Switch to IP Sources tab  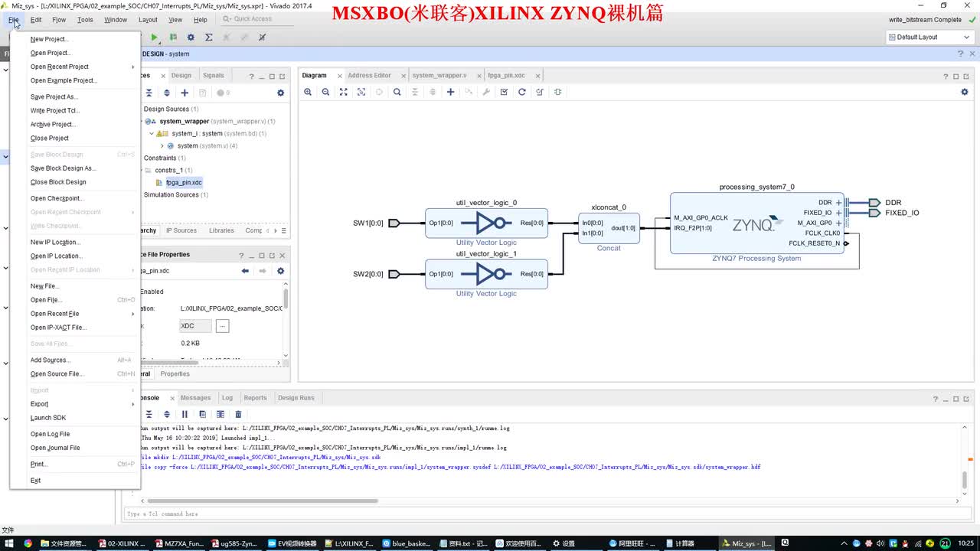181,230
